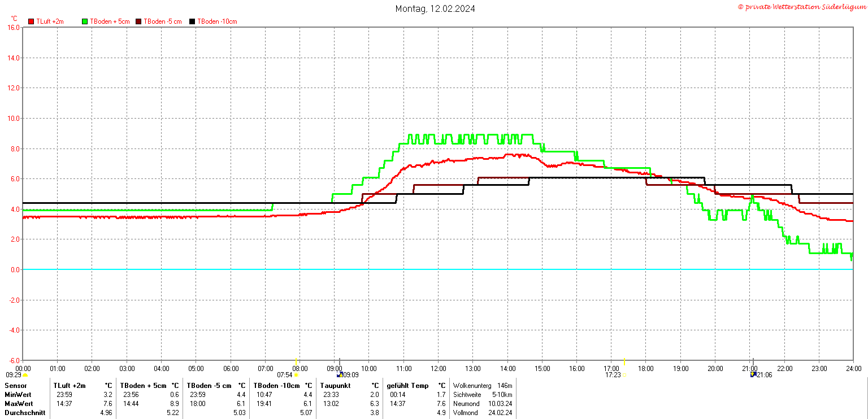Click the green TBoden +5cm legend square

click(x=85, y=21)
